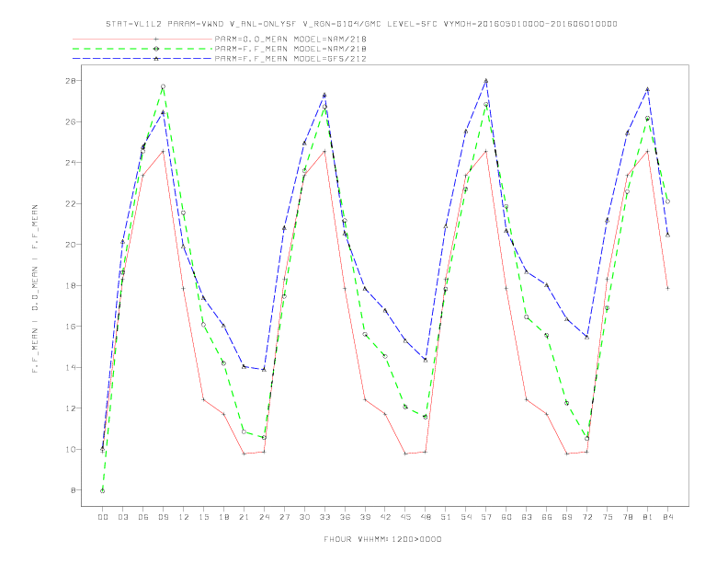Click x-axis tick label 03
Screen dimensions: 728x563
[x=122, y=517]
